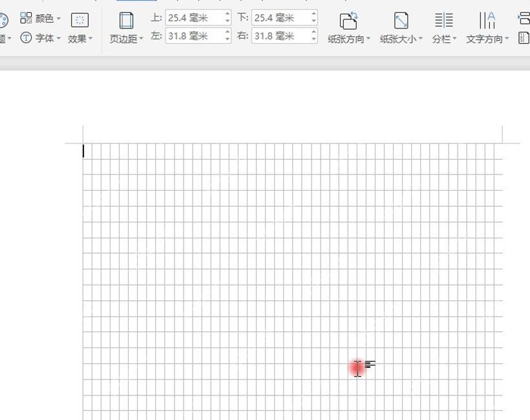Decrease the 右 right margin value
Image resolution: width=530 pixels, height=420 pixels.
tap(313, 39)
